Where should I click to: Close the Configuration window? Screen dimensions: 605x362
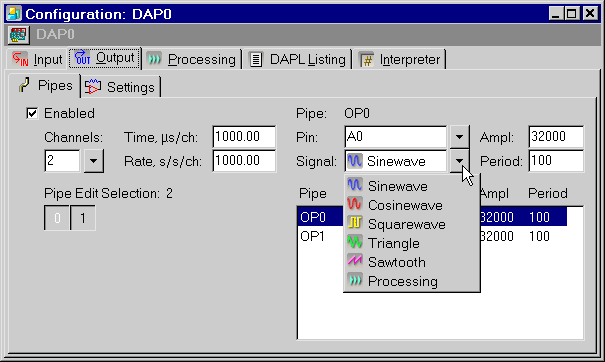590,14
